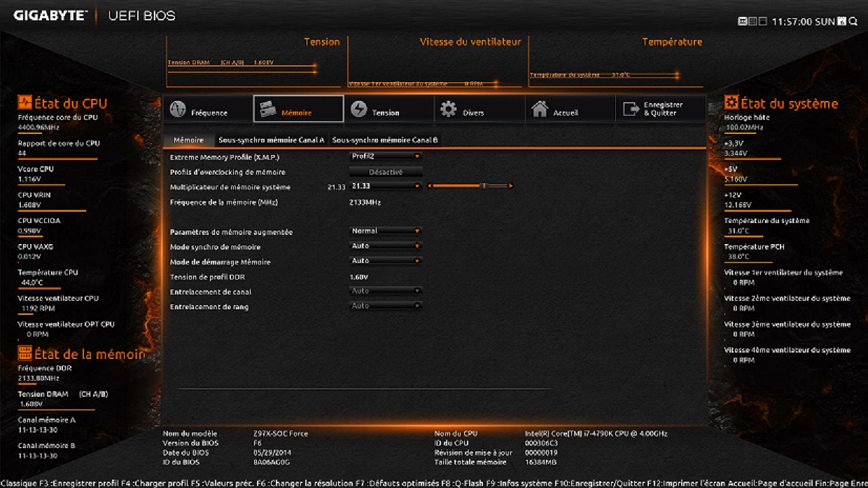
Task: Click the right arrow of multiplier slider
Action: click(510, 186)
